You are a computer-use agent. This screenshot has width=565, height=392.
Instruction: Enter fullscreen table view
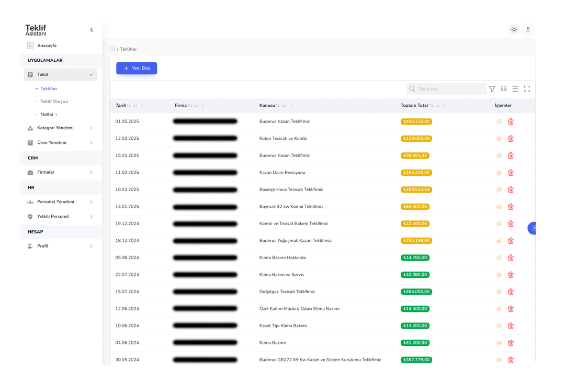[x=527, y=89]
